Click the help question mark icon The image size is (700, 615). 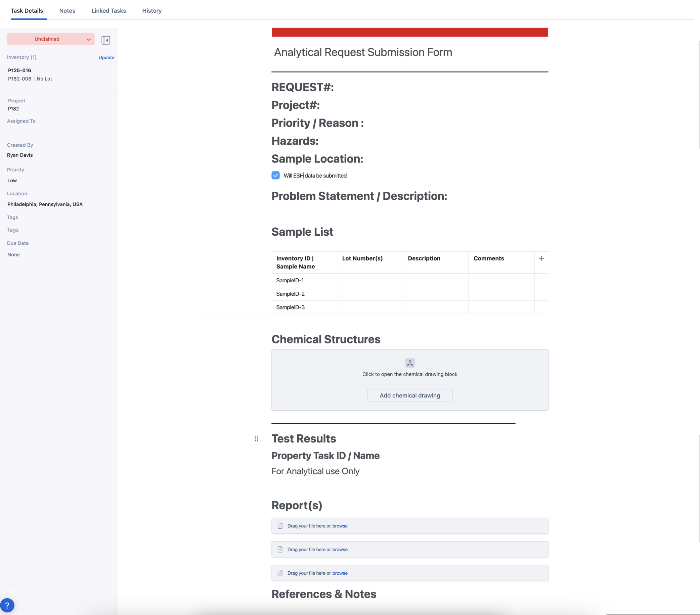[7, 605]
